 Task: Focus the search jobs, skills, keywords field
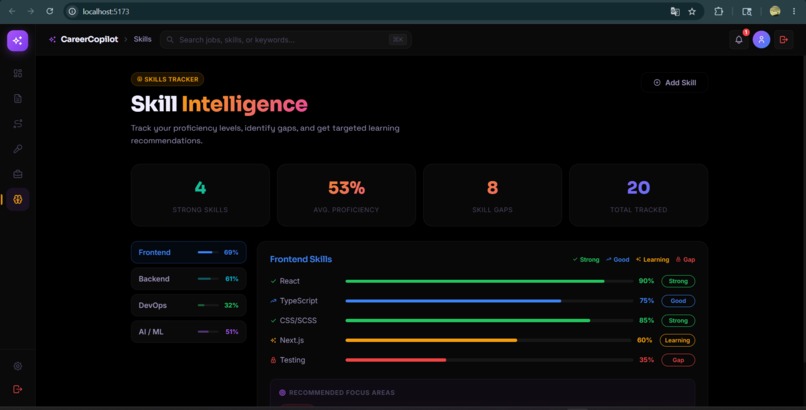click(x=286, y=40)
